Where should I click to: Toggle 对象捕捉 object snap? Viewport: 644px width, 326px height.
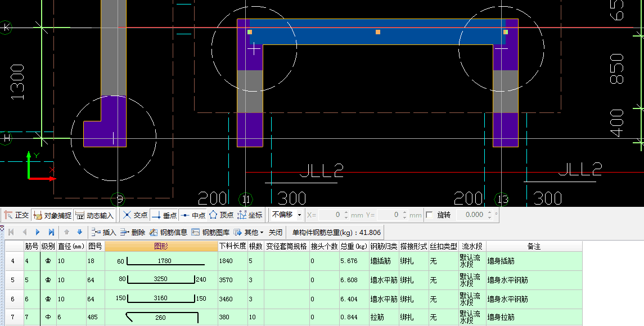pyautogui.click(x=52, y=215)
